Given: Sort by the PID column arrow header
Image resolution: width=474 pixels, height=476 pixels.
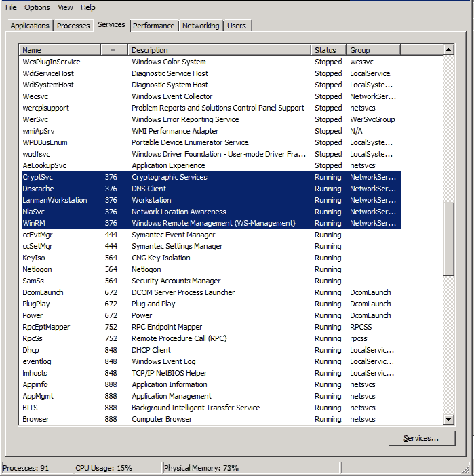Looking at the screenshot, I should tap(113, 50).
